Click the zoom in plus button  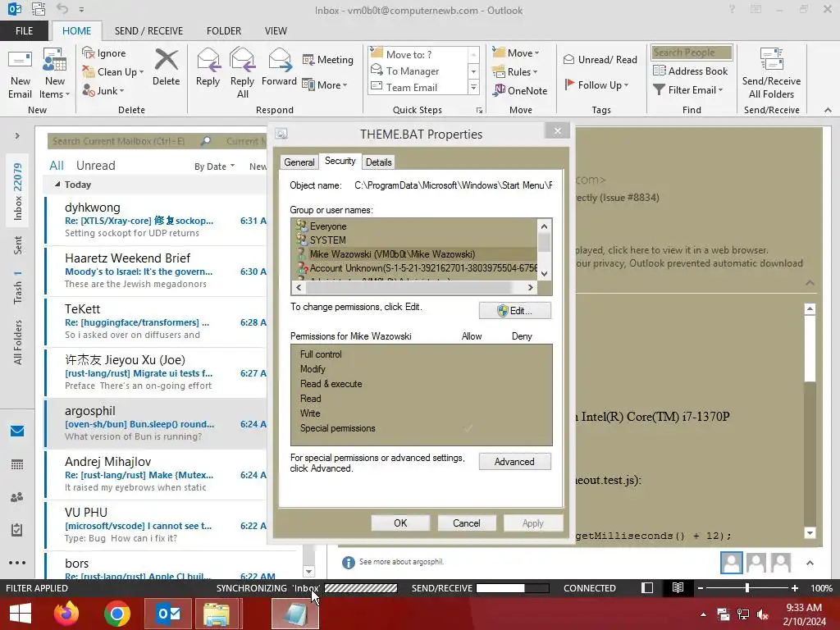[x=794, y=587]
